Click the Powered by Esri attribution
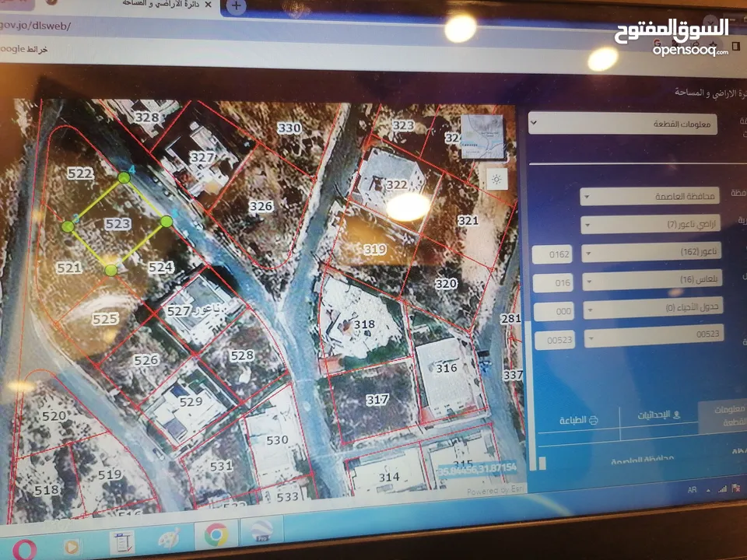Image resolution: width=747 pixels, height=560 pixels. click(x=495, y=490)
